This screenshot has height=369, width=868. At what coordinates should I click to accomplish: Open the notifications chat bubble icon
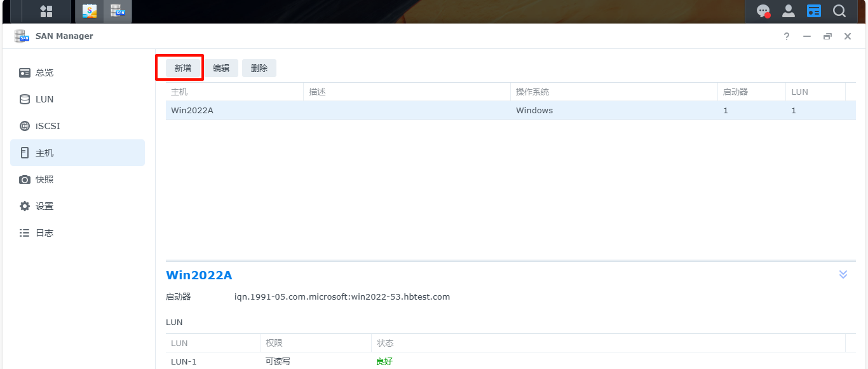pyautogui.click(x=763, y=11)
